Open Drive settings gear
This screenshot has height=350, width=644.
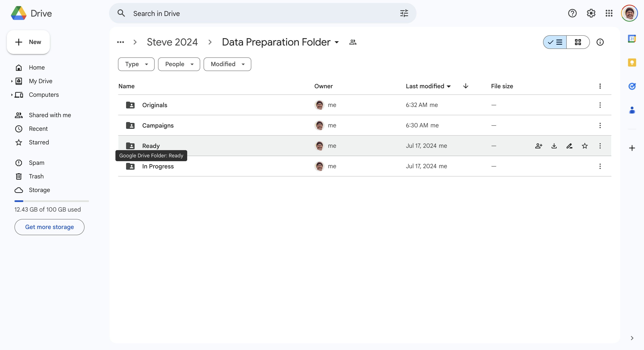pos(591,13)
